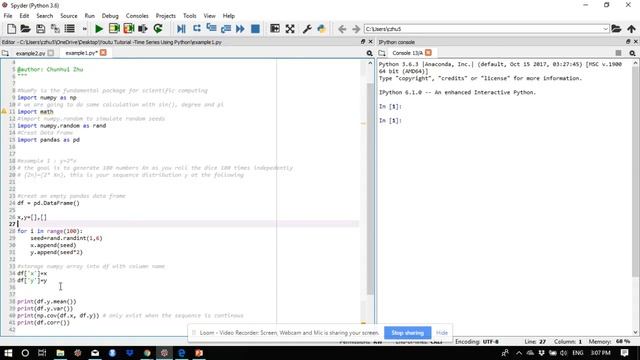Stop the current command in console
The height and width of the screenshot is (360, 640).
(x=618, y=53)
